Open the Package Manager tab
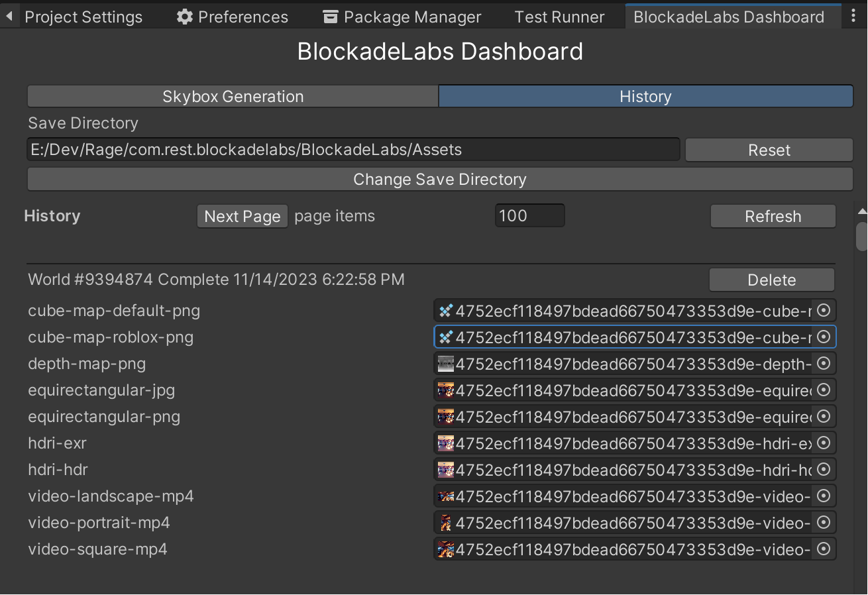Image resolution: width=868 pixels, height=595 pixels. (x=402, y=17)
